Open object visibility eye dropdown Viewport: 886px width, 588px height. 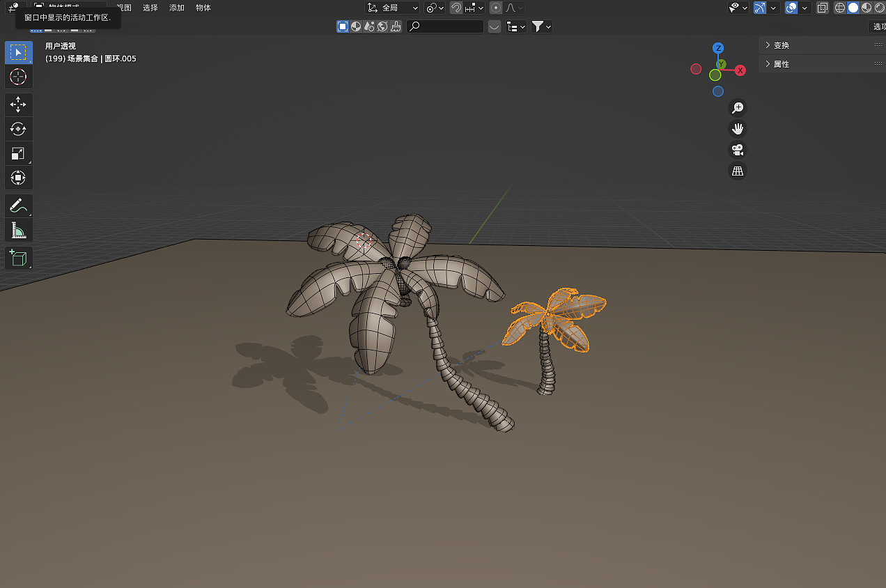pyautogui.click(x=738, y=8)
